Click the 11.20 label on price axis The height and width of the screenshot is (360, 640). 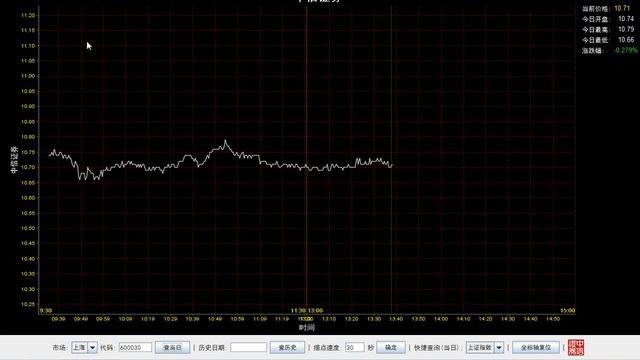[x=28, y=16]
